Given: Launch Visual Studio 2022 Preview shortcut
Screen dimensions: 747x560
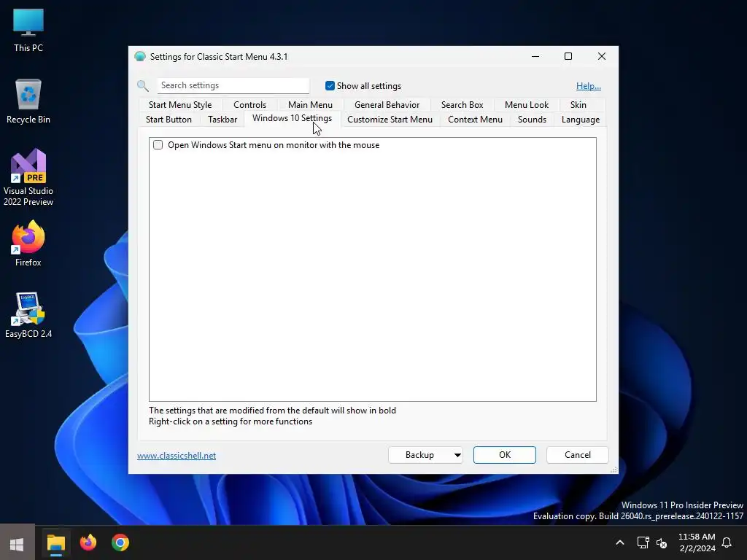Looking at the screenshot, I should pyautogui.click(x=28, y=177).
